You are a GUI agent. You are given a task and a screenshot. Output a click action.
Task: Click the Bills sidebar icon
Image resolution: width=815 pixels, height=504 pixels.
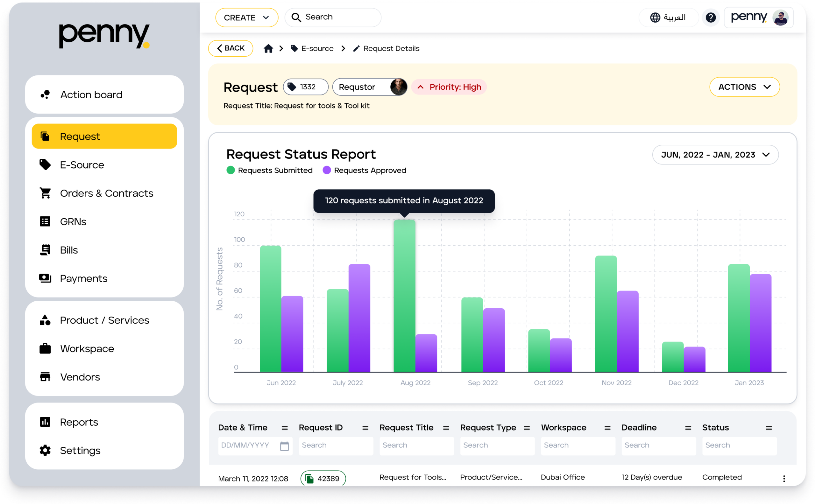46,250
